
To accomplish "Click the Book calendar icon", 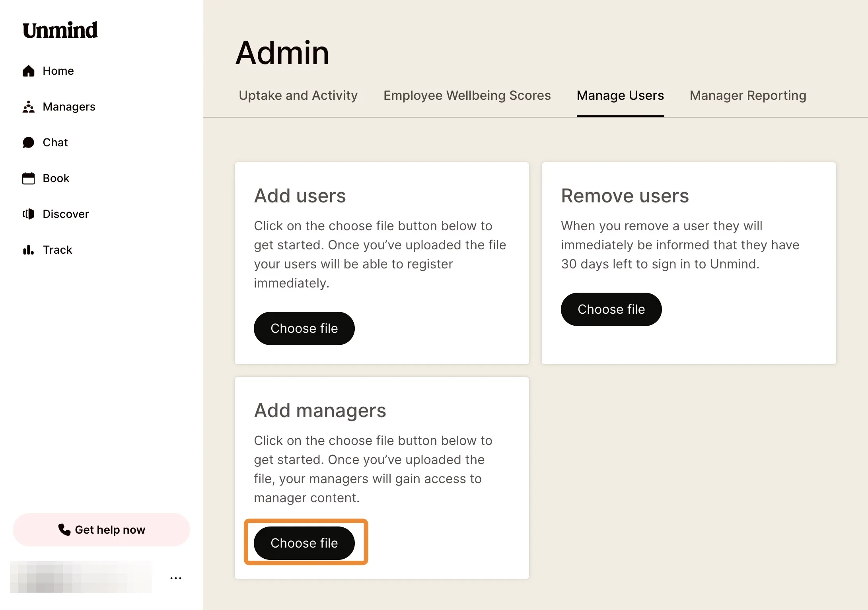I will [x=29, y=178].
